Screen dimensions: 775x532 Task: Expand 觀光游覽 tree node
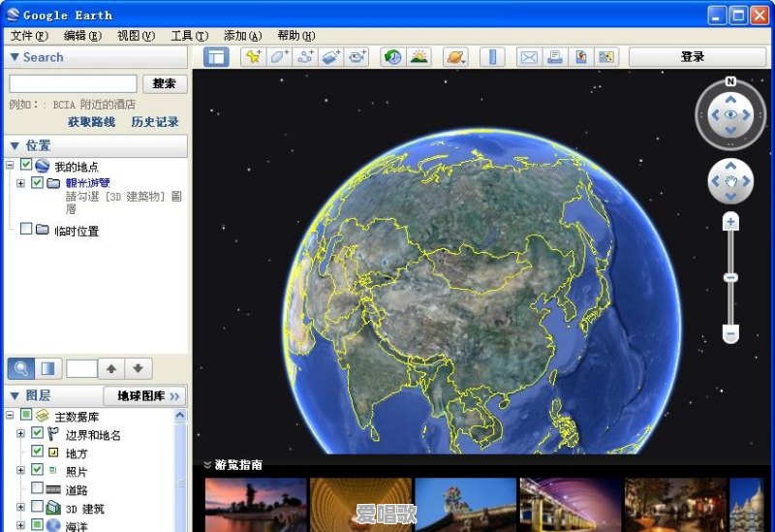pos(20,183)
